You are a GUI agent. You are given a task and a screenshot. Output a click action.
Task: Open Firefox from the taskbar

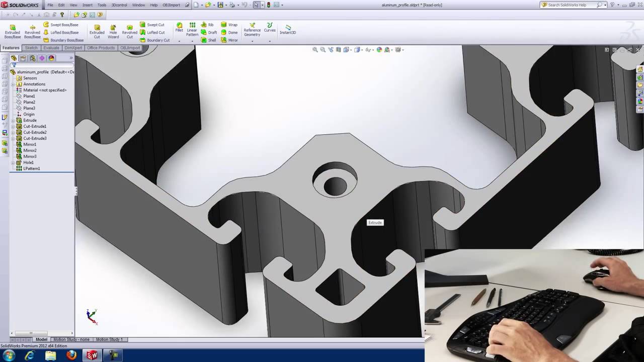pos(71,355)
